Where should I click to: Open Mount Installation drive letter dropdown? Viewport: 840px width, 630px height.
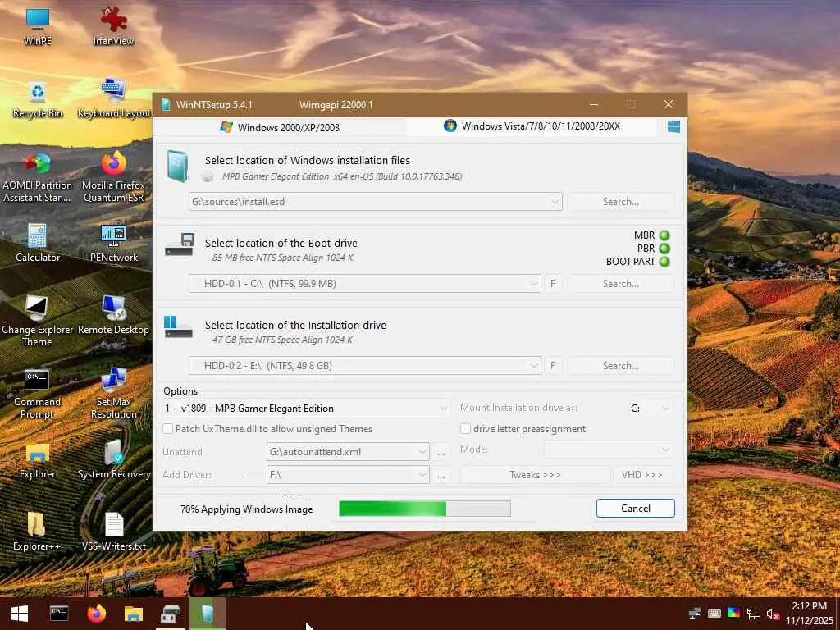pyautogui.click(x=650, y=409)
